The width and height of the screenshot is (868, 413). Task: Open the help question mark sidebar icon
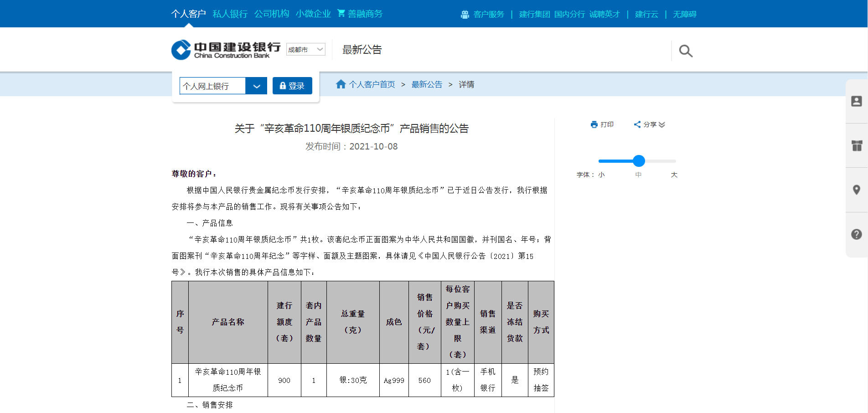[x=857, y=234]
